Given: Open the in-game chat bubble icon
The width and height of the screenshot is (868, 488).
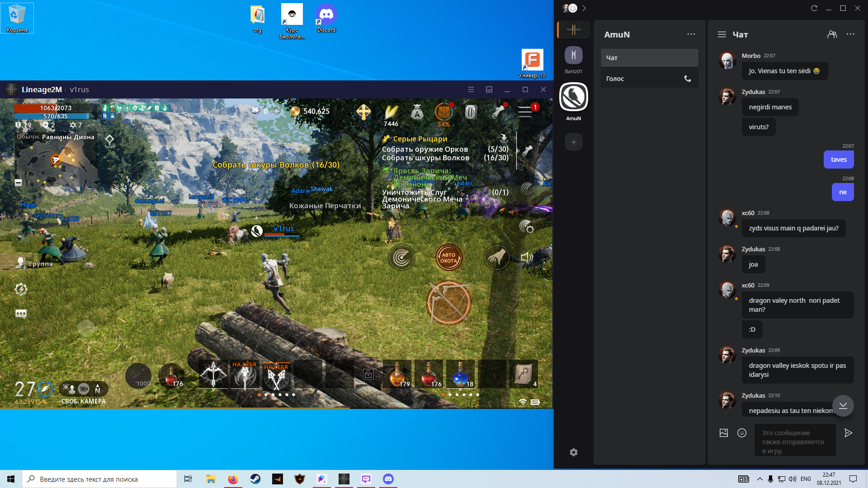Looking at the screenshot, I should (x=21, y=314).
